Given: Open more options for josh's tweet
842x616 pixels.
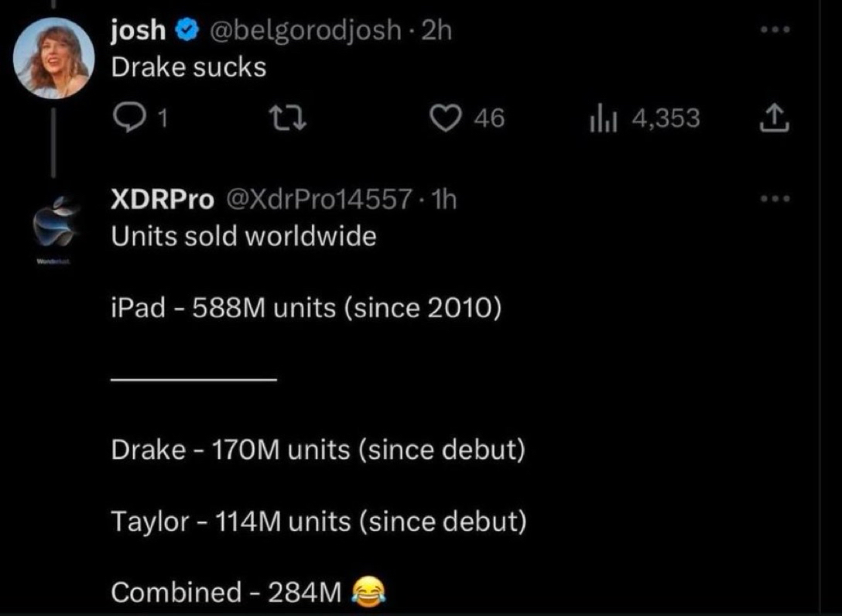Looking at the screenshot, I should point(775,30).
